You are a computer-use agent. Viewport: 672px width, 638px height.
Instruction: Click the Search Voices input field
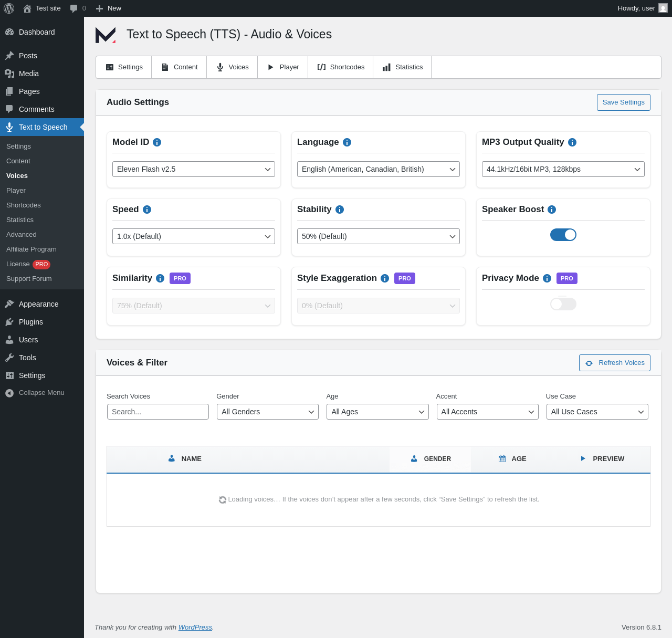158,412
